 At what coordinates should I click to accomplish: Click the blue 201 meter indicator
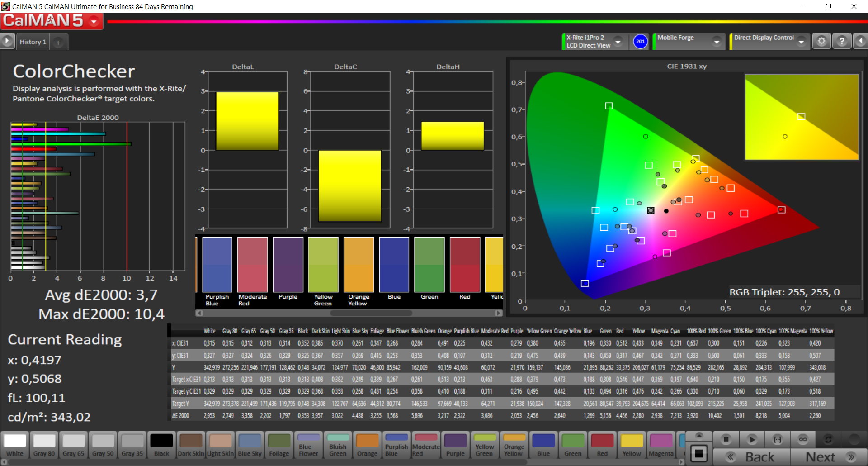click(x=640, y=42)
